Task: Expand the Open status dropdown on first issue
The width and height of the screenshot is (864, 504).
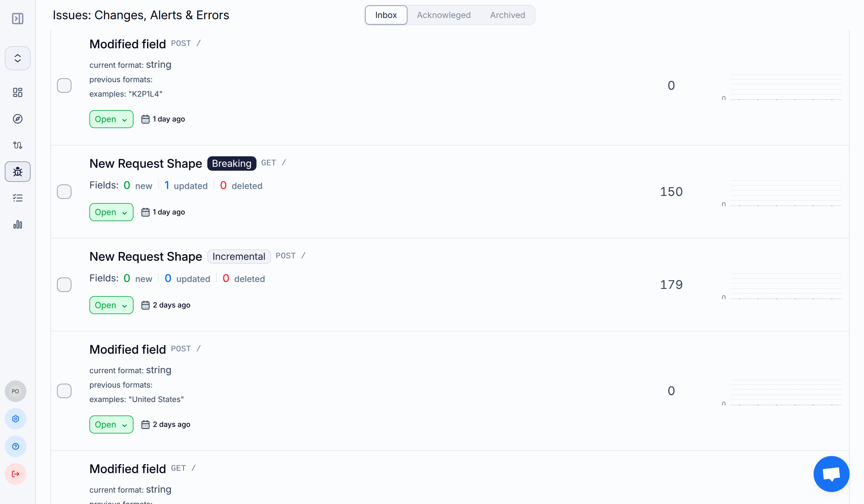Action: click(111, 119)
